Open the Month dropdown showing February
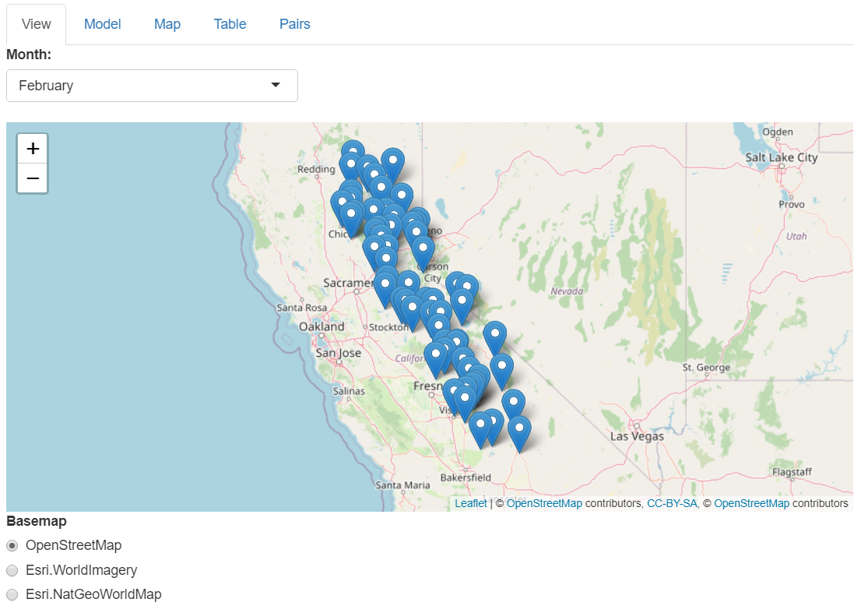This screenshot has width=868, height=613. tap(152, 86)
